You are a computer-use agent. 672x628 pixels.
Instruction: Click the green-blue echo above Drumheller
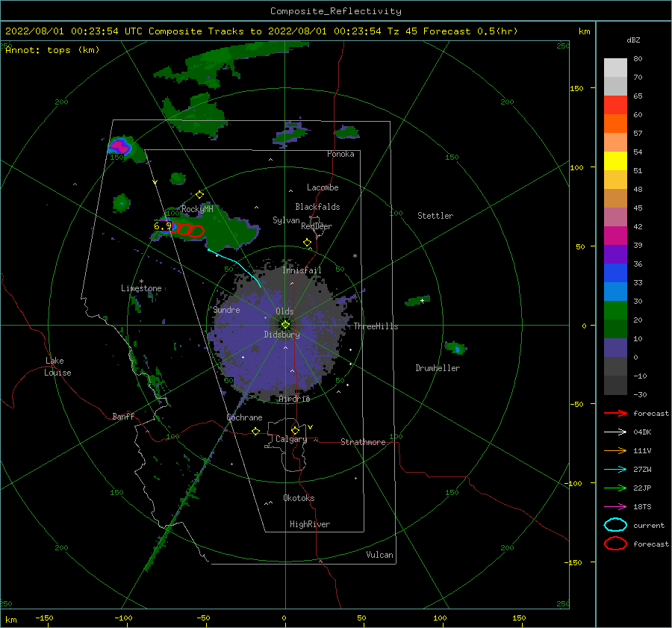tap(455, 347)
